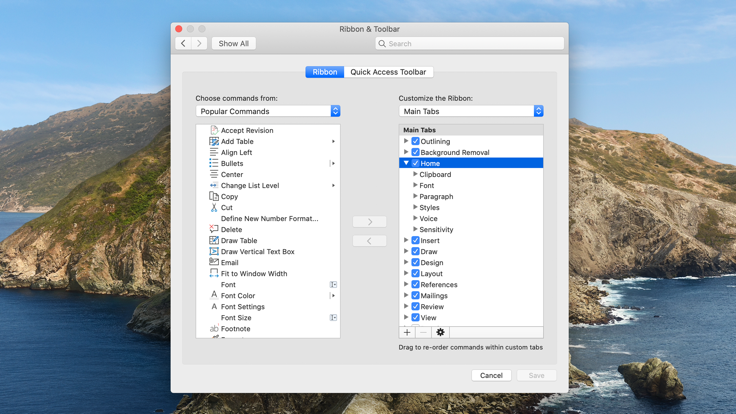Toggle the Insert tab checkbox

coord(415,240)
